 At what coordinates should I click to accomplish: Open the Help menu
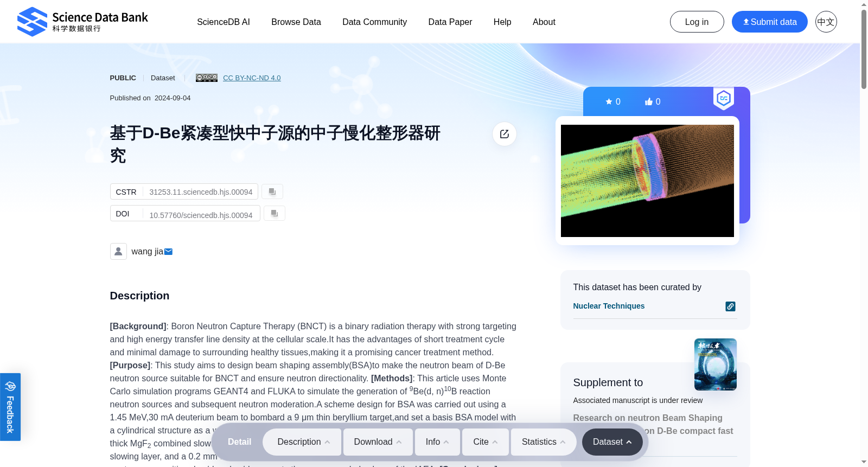click(x=502, y=22)
